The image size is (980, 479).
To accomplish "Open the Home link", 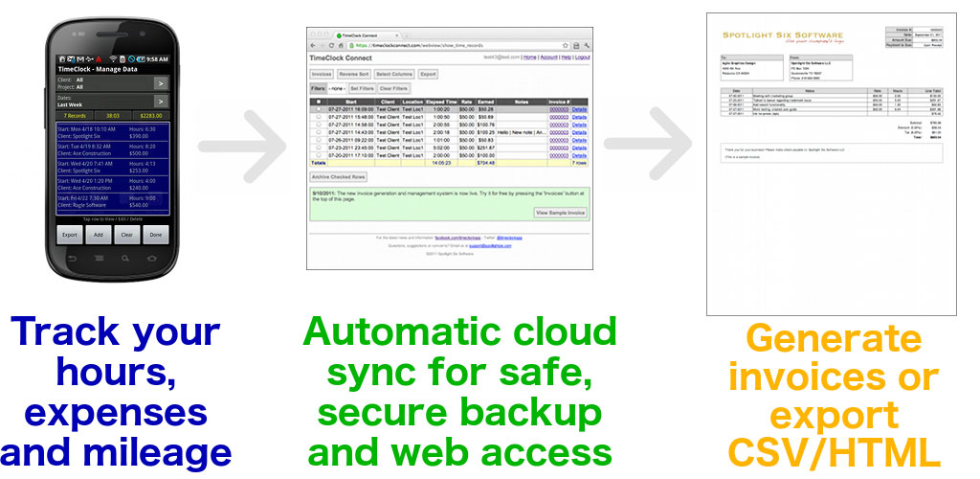I will (x=530, y=57).
